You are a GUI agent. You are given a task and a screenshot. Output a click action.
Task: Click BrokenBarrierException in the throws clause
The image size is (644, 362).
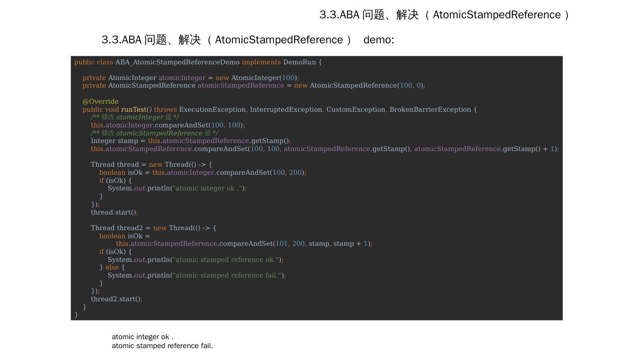tap(430, 109)
